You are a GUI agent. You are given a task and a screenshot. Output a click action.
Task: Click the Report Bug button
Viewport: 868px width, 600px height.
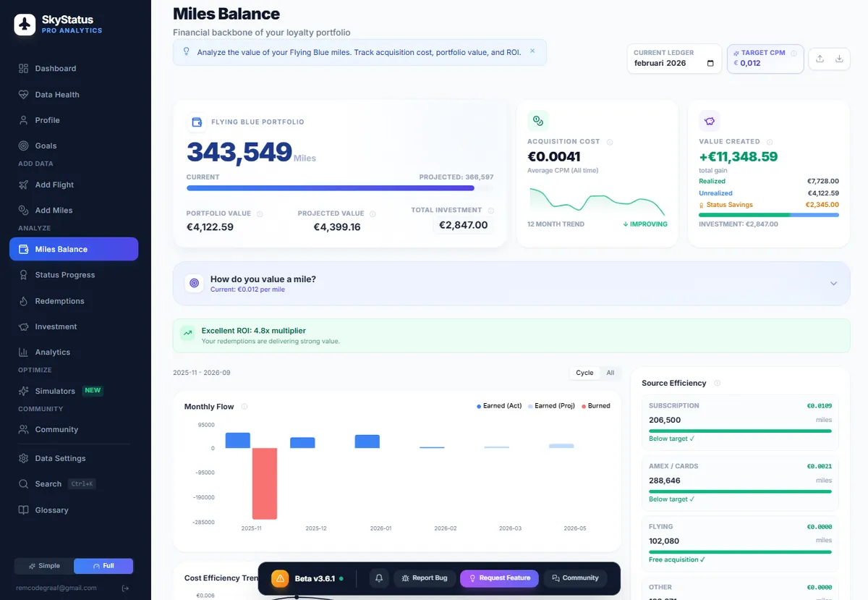(x=425, y=578)
